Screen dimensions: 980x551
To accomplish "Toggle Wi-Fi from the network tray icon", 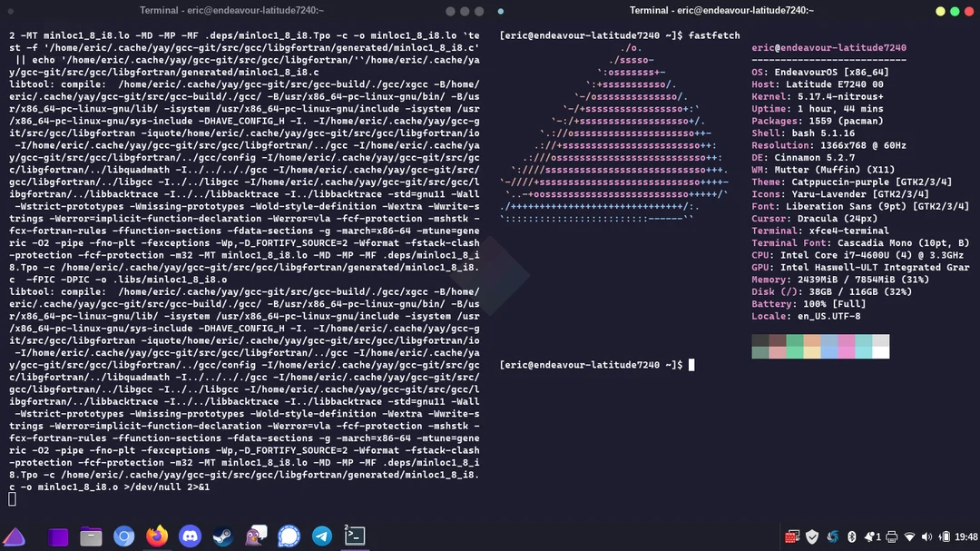I will pos(907,536).
